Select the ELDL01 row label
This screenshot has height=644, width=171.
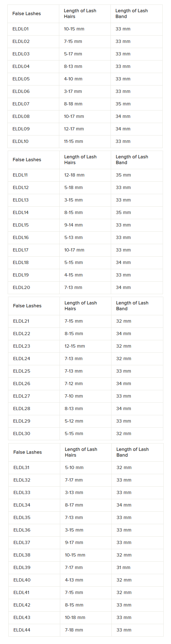pos(20,29)
